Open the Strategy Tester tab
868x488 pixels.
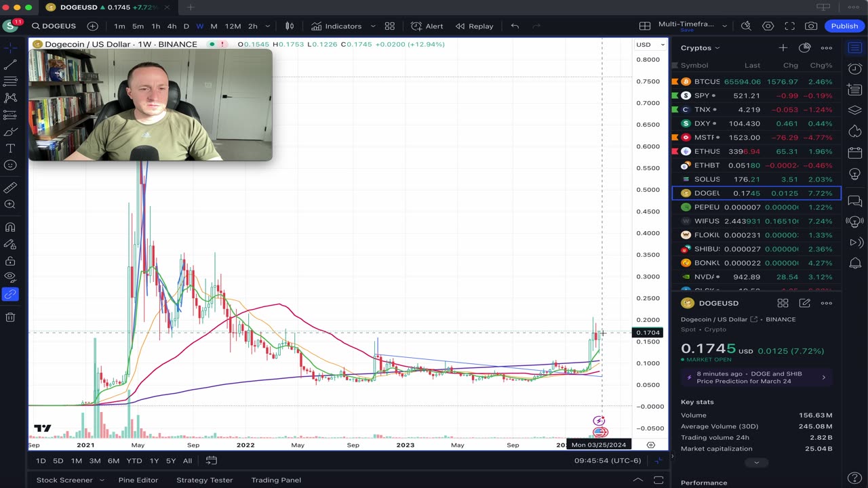(x=204, y=480)
